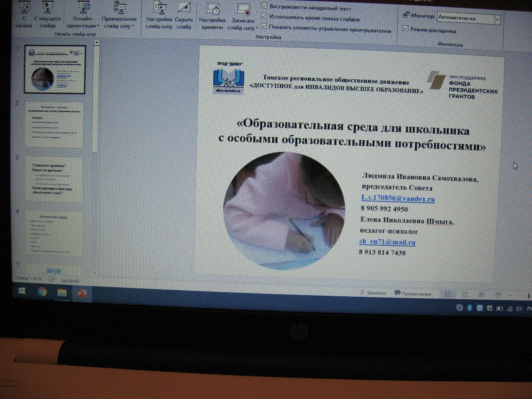Open Произвольное слайд-шоу menu
Viewport: 532px width, 399px height.
pos(119,16)
